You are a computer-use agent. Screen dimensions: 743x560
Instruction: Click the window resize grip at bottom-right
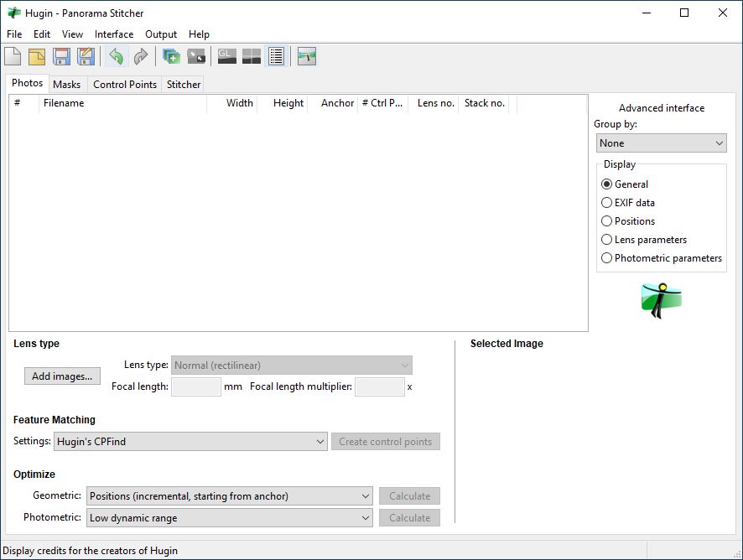click(x=737, y=554)
